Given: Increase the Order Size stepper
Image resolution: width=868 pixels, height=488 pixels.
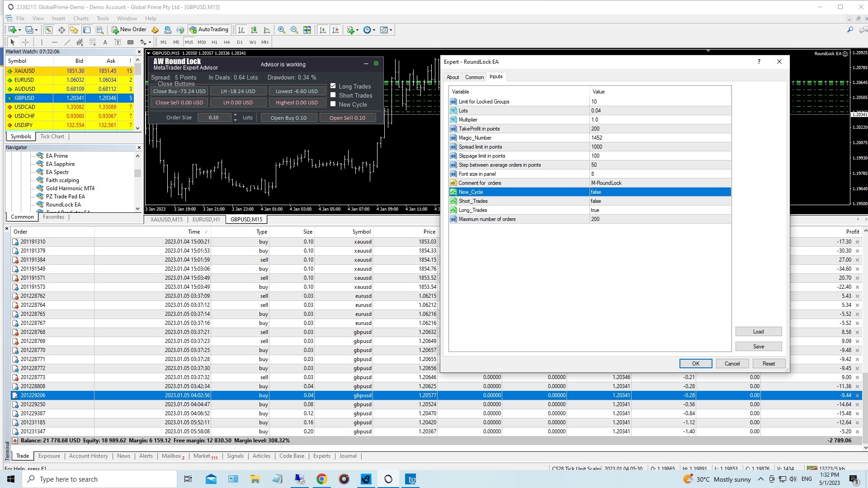Looking at the screenshot, I should coord(235,115).
